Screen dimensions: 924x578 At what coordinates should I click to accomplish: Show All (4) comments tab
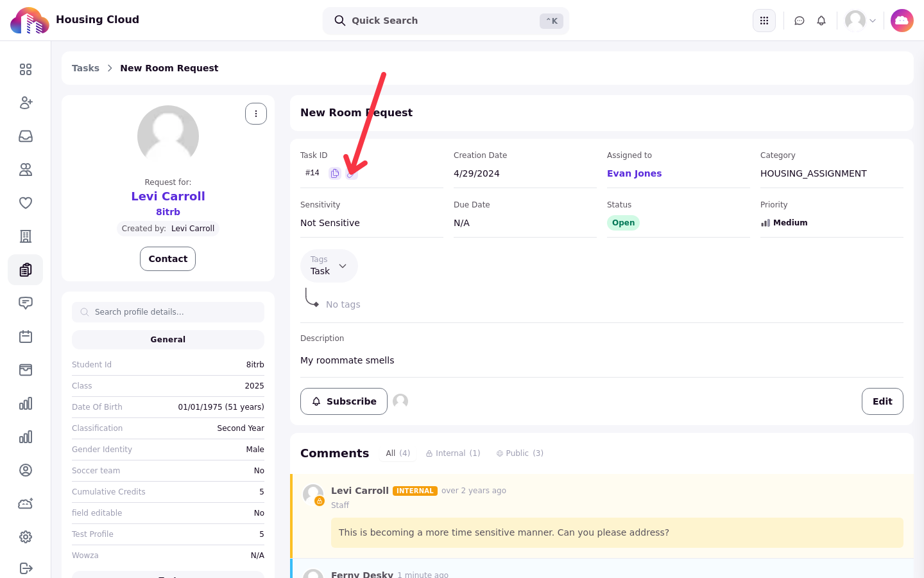pos(398,453)
